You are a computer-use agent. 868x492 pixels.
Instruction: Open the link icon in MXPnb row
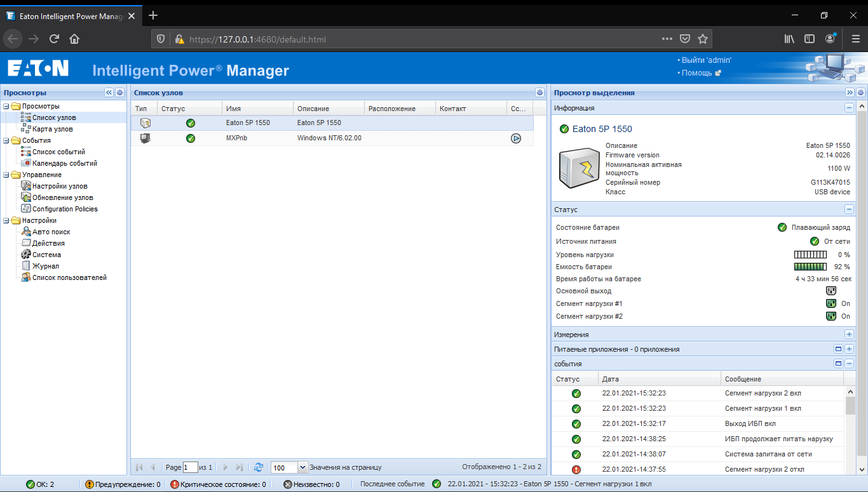[516, 138]
